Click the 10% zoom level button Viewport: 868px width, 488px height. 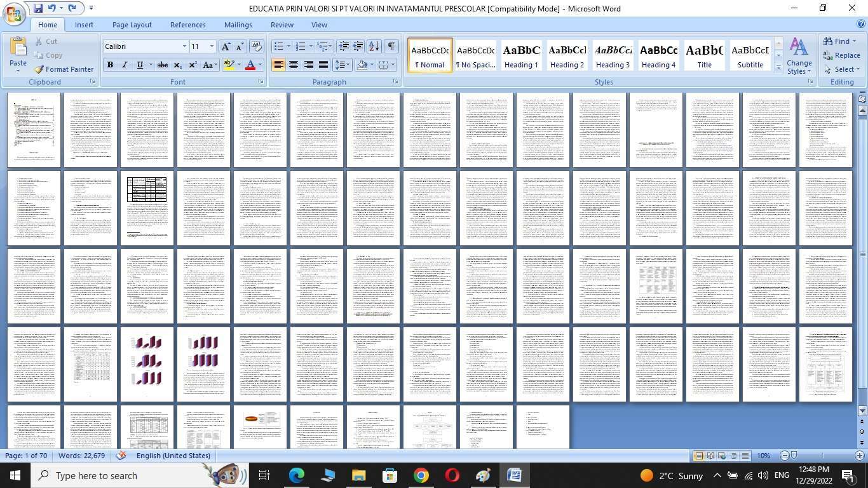[763, 456]
